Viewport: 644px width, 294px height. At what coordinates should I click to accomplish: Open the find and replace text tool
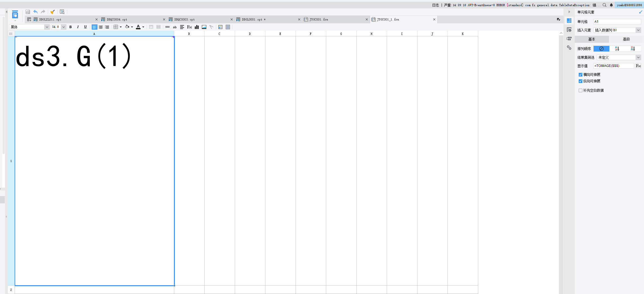click(62, 12)
